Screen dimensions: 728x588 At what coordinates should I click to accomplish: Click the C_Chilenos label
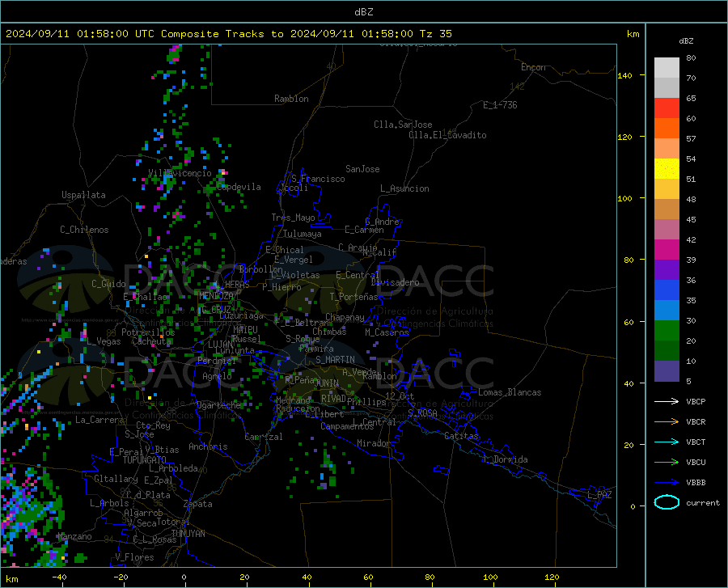(x=84, y=230)
